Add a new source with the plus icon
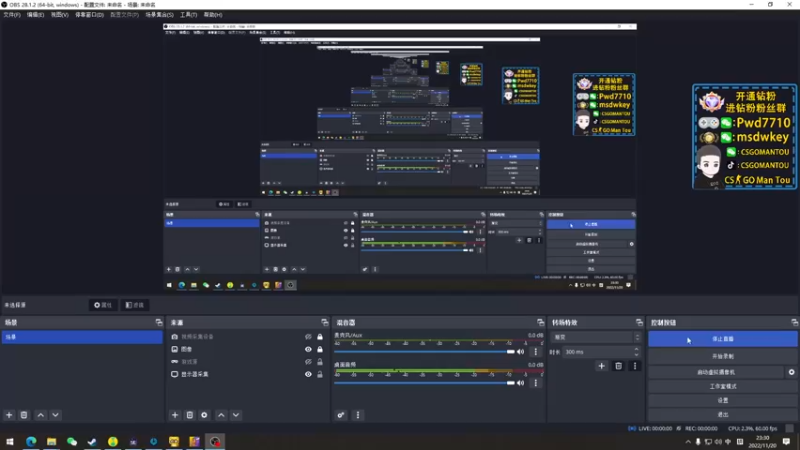 pyautogui.click(x=175, y=415)
